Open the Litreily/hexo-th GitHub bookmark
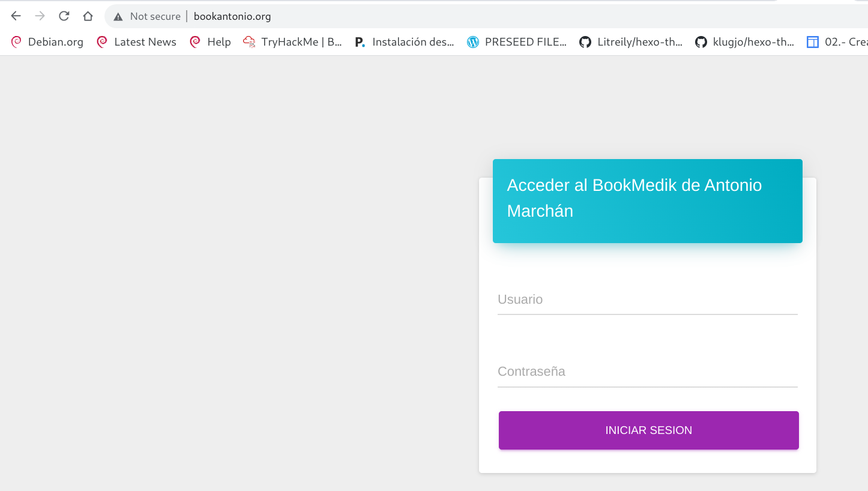868x491 pixels. pyautogui.click(x=631, y=42)
